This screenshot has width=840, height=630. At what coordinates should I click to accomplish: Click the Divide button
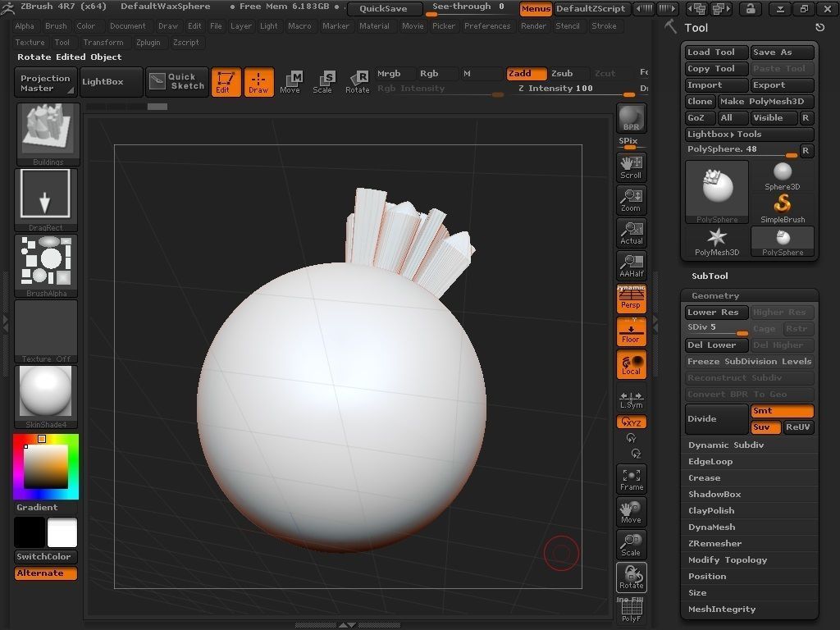tap(716, 419)
